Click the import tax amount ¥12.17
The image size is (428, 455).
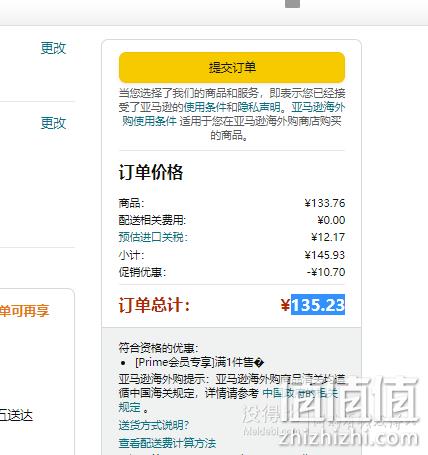[x=328, y=237]
